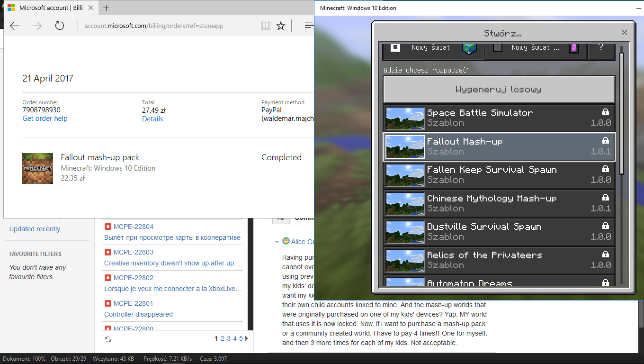
Task: Reload the Microsoft account billing page
Action: point(59,26)
